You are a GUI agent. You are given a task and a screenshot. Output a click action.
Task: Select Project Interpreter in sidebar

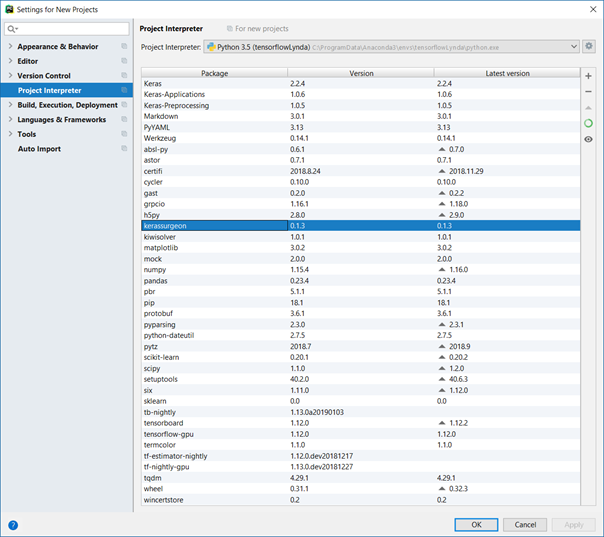pyautogui.click(x=67, y=90)
